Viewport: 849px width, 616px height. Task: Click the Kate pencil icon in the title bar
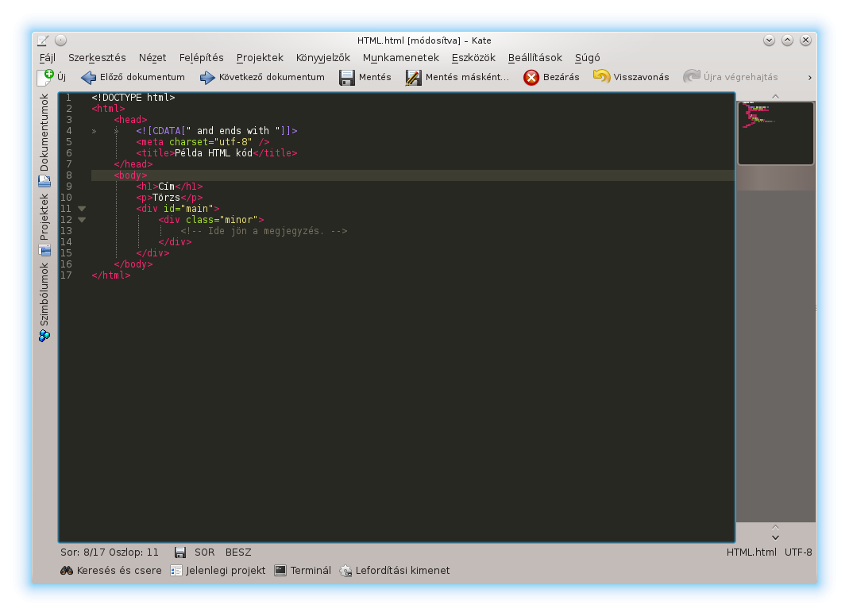(44, 40)
